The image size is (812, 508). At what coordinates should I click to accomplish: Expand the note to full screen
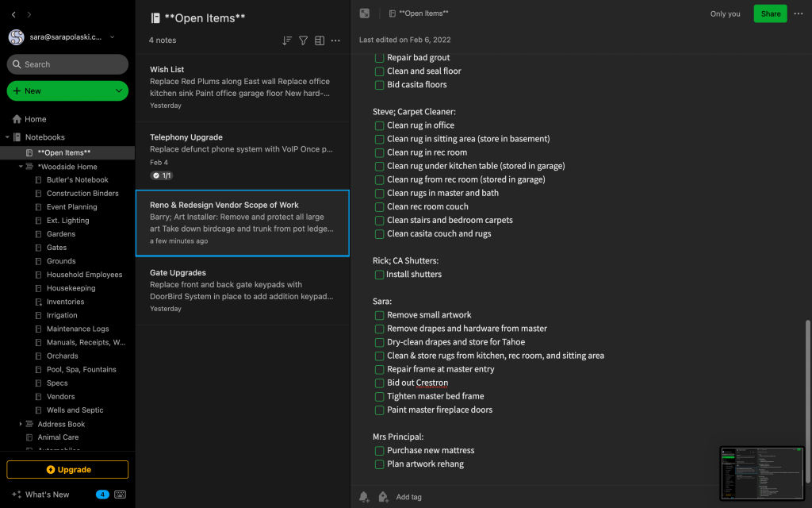[365, 13]
